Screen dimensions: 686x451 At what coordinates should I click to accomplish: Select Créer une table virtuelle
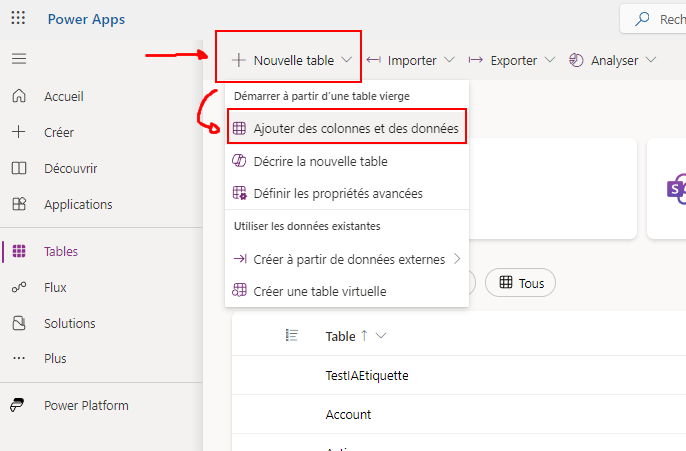click(347, 291)
